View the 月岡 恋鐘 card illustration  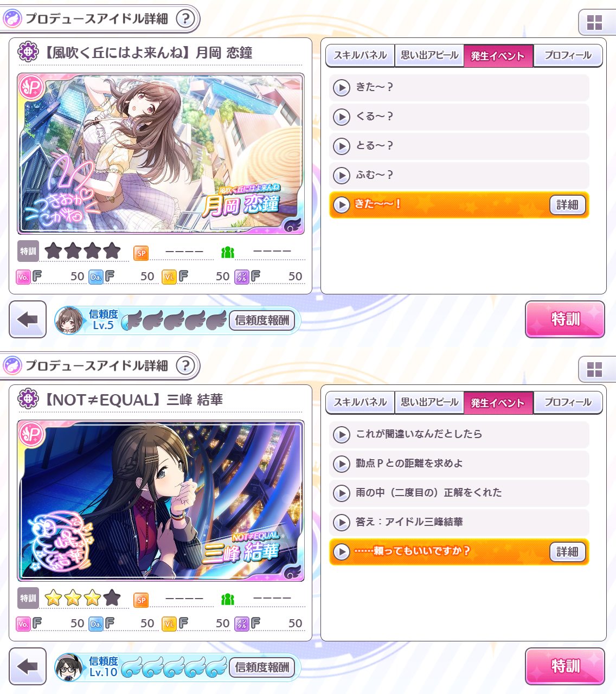pos(161,154)
